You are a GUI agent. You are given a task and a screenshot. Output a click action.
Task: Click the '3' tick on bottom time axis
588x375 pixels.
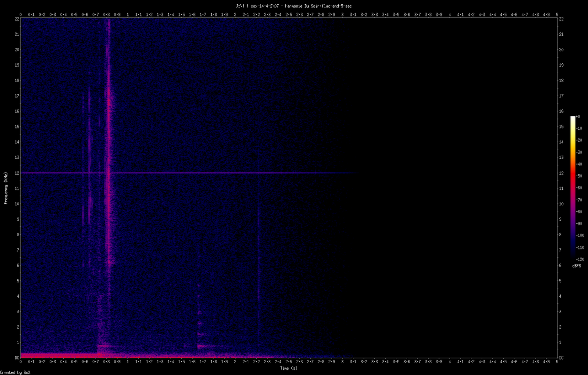point(342,362)
